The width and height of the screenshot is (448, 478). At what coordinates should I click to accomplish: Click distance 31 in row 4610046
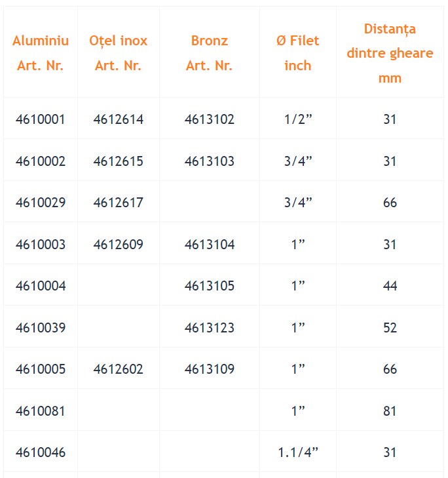pos(390,452)
